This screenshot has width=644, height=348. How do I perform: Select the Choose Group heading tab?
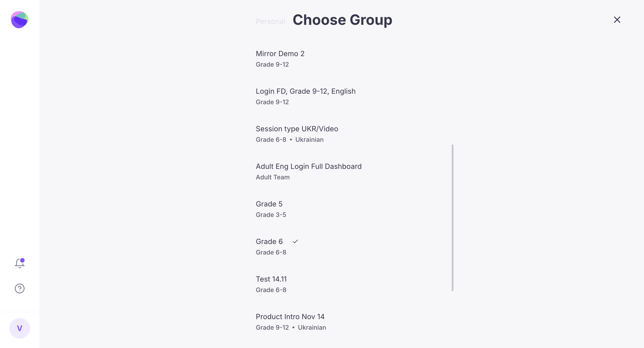point(342,20)
